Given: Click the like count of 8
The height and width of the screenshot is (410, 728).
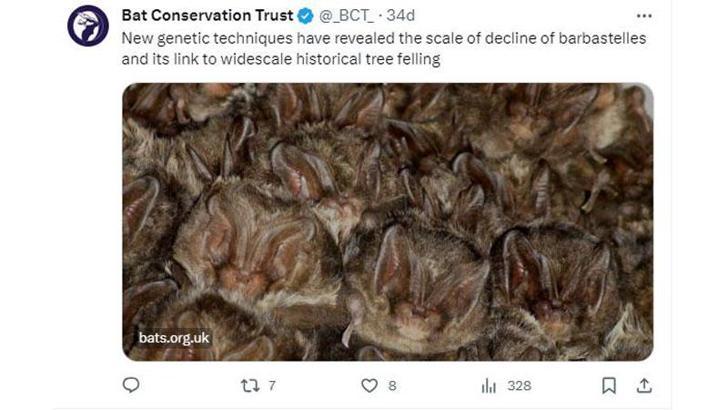Looking at the screenshot, I should tap(392, 385).
